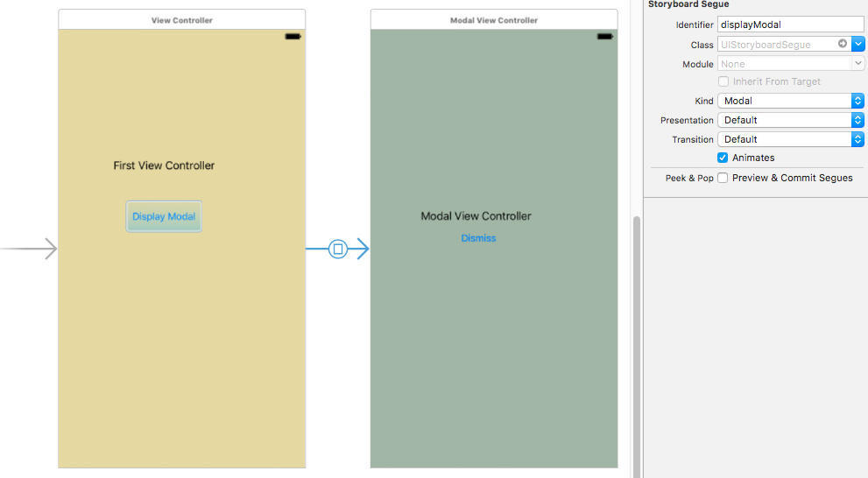This screenshot has width=868, height=478.
Task: Toggle the Animates checkbox
Action: coord(723,158)
